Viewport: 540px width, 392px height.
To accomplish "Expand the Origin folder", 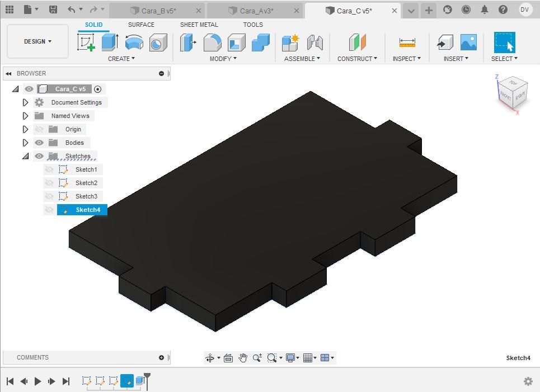I will click(25, 129).
